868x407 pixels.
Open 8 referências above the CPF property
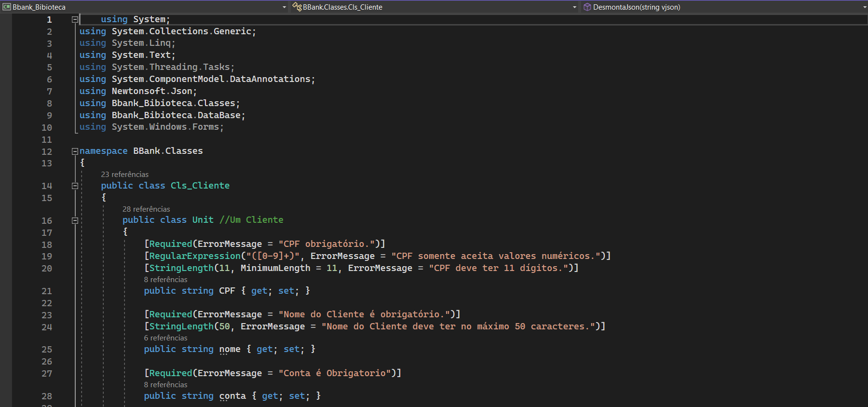tap(165, 280)
